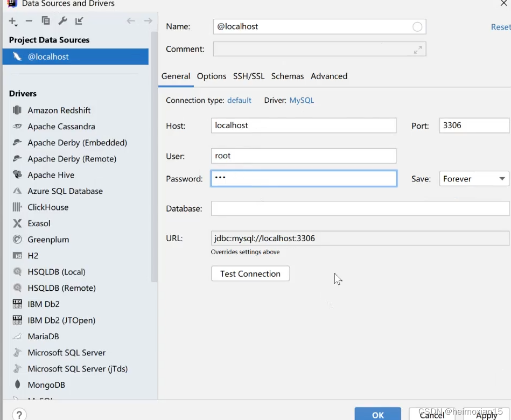Open the Schemas tab
511x420 pixels.
point(288,76)
